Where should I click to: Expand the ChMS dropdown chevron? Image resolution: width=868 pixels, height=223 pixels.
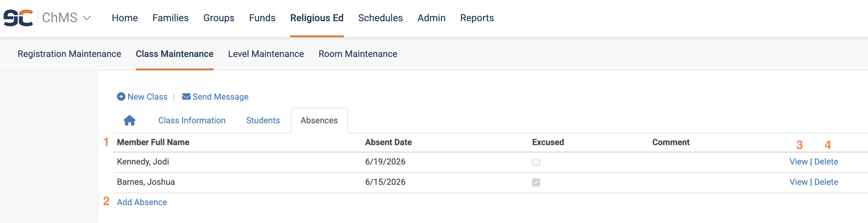(x=87, y=18)
